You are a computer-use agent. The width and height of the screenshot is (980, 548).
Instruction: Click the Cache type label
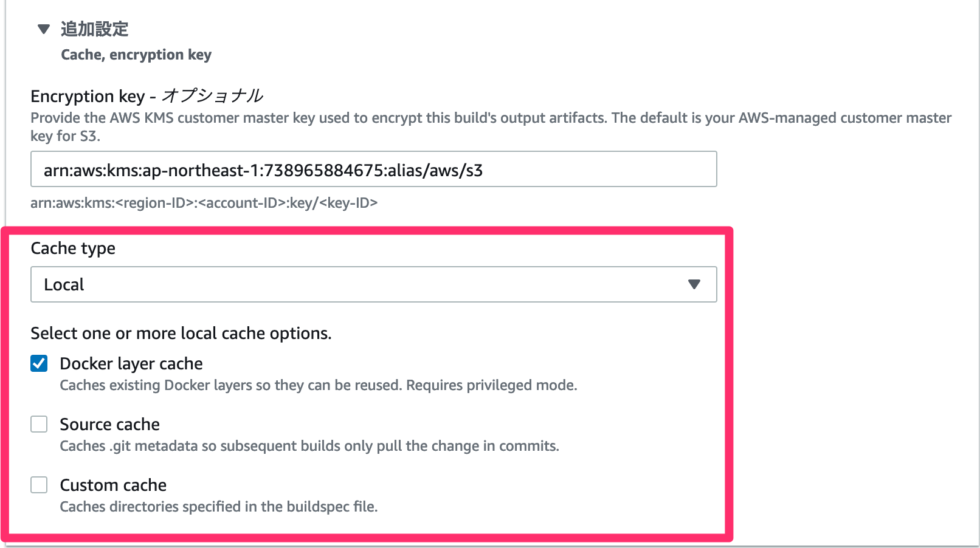point(72,248)
